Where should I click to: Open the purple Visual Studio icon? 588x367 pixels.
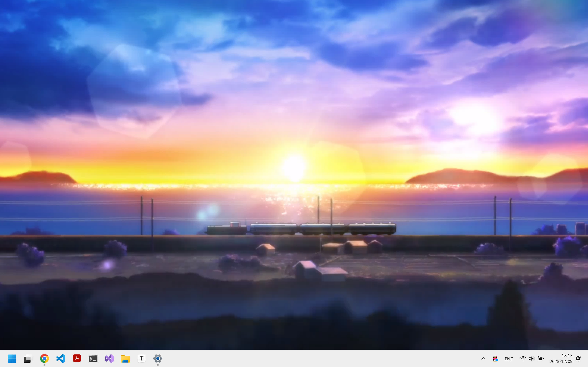(x=109, y=359)
